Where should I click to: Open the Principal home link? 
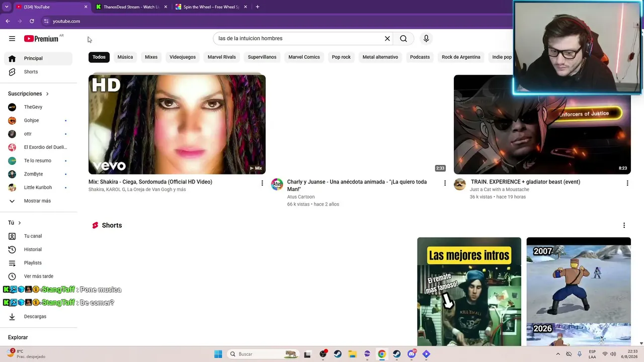tap(38, 58)
